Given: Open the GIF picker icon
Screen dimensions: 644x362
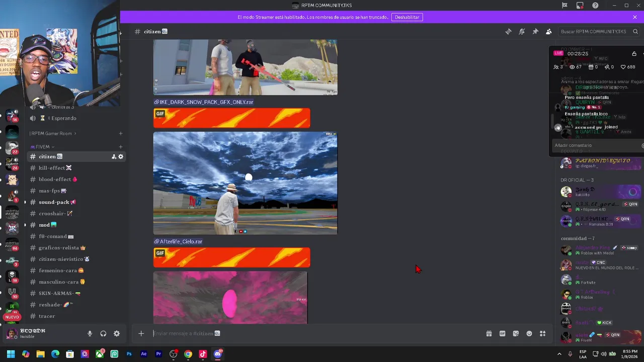Looking at the screenshot, I should click(x=502, y=333).
